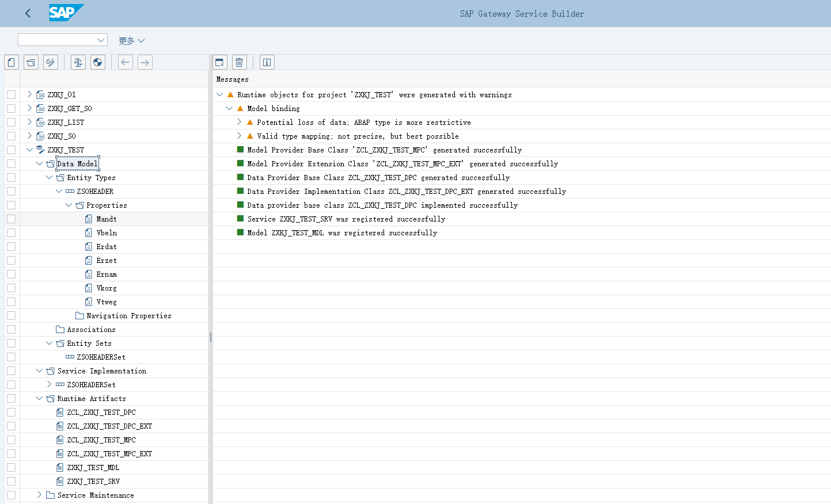This screenshot has width=831, height=504.
Task: Click property icon next to Erdat
Action: tap(89, 246)
